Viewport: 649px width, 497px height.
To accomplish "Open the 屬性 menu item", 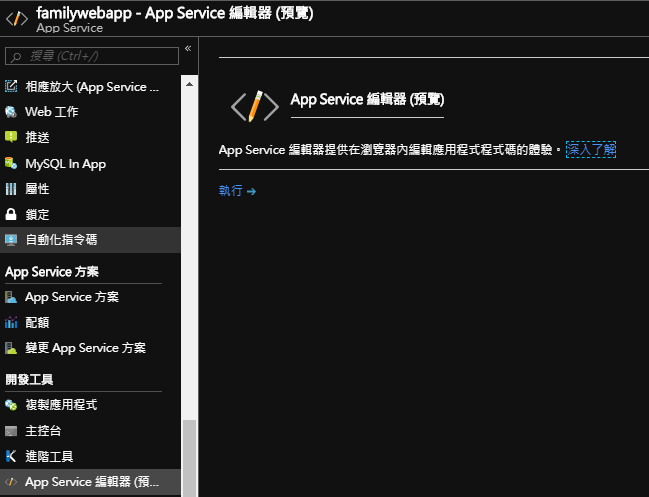I will [90, 189].
